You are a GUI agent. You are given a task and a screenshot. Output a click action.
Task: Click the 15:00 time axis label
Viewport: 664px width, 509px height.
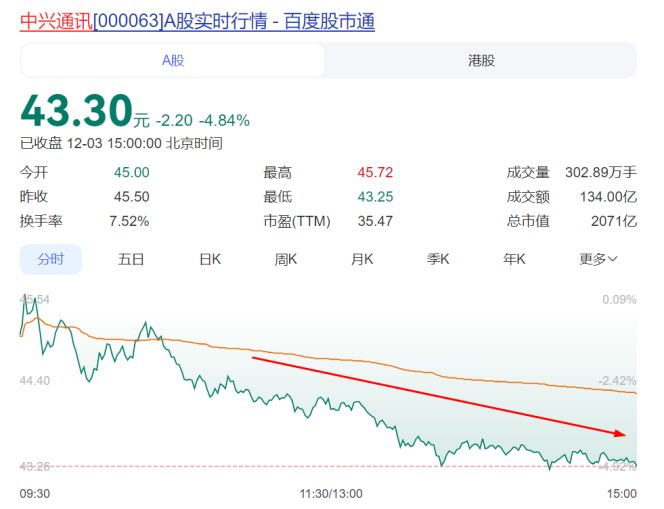coord(622,494)
